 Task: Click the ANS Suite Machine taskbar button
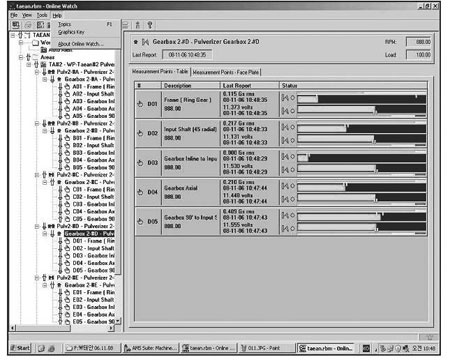150,348
